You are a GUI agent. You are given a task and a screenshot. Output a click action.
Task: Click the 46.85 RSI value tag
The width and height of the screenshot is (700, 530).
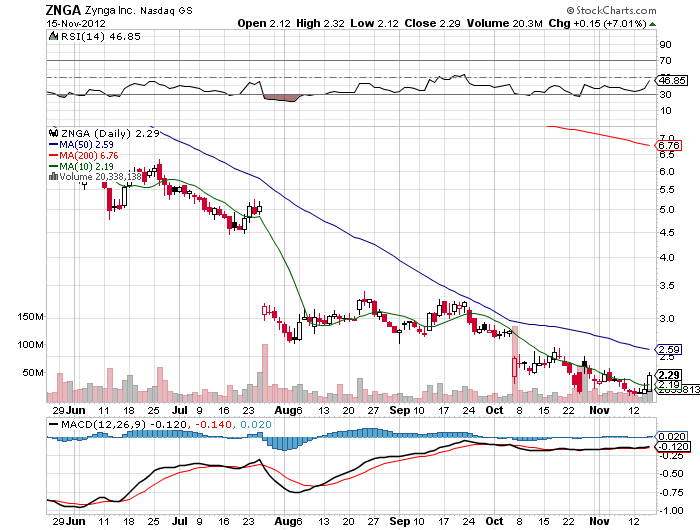tap(668, 79)
